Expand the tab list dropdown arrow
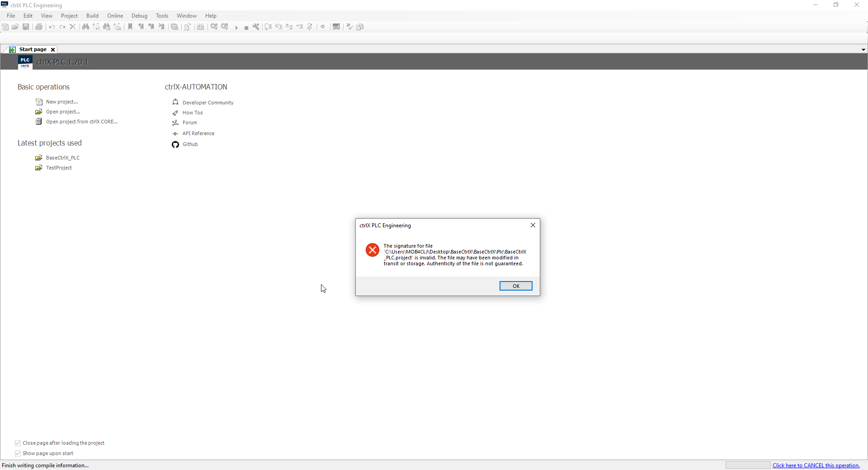The height and width of the screenshot is (470, 868). coord(863,50)
